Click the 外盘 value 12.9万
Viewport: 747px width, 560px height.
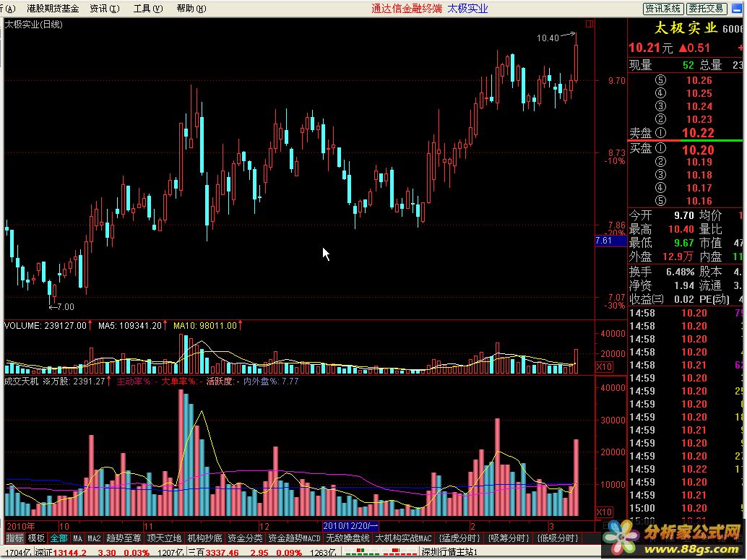coord(678,257)
